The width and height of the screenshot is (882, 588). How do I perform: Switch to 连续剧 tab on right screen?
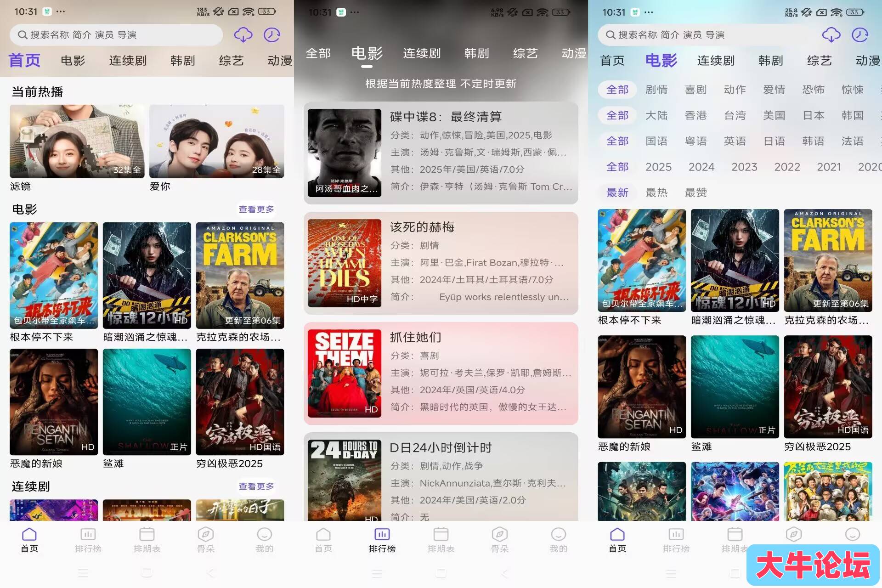click(716, 61)
